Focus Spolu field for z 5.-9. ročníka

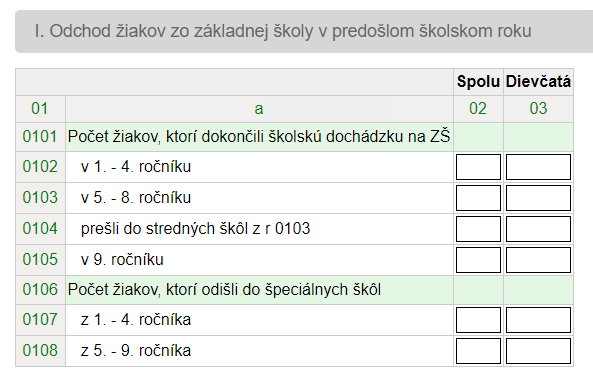coord(478,351)
